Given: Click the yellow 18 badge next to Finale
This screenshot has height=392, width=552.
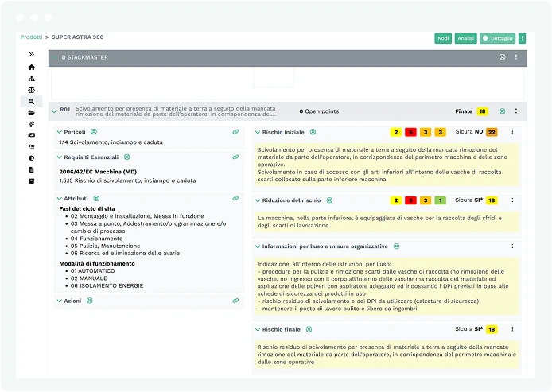Looking at the screenshot, I should tap(482, 111).
